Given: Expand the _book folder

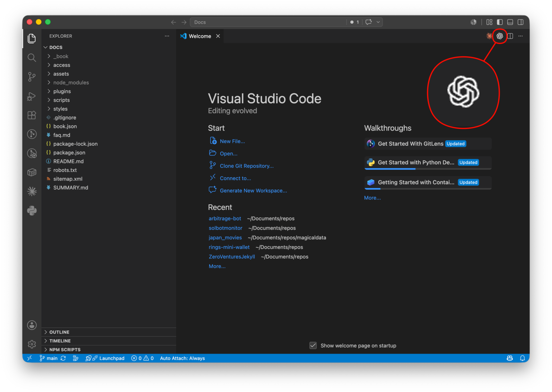Looking at the screenshot, I should coord(109,56).
